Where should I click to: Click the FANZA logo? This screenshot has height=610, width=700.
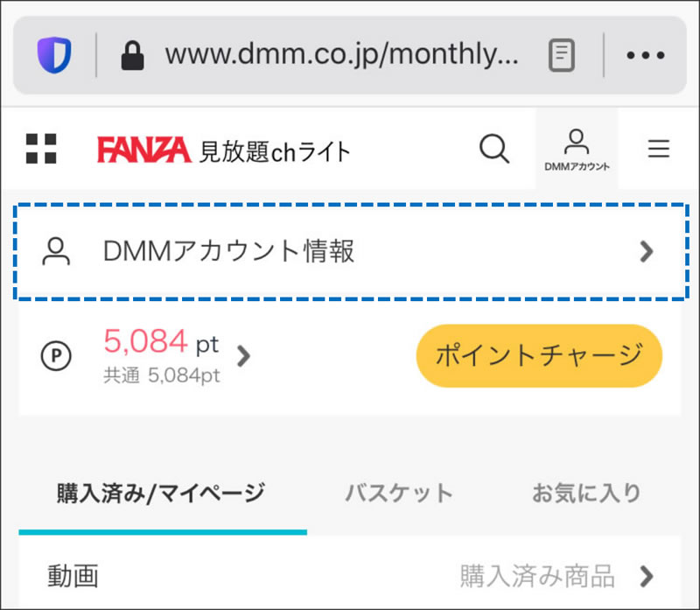(143, 150)
